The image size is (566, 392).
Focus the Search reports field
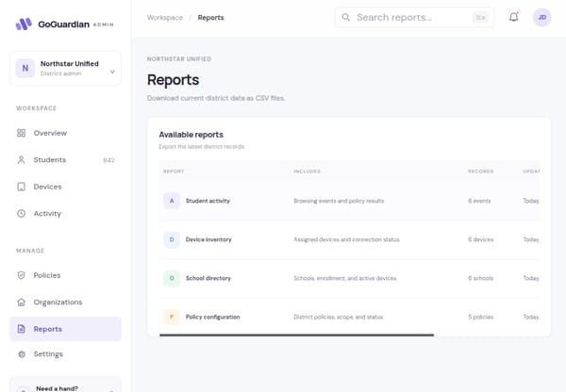(414, 17)
